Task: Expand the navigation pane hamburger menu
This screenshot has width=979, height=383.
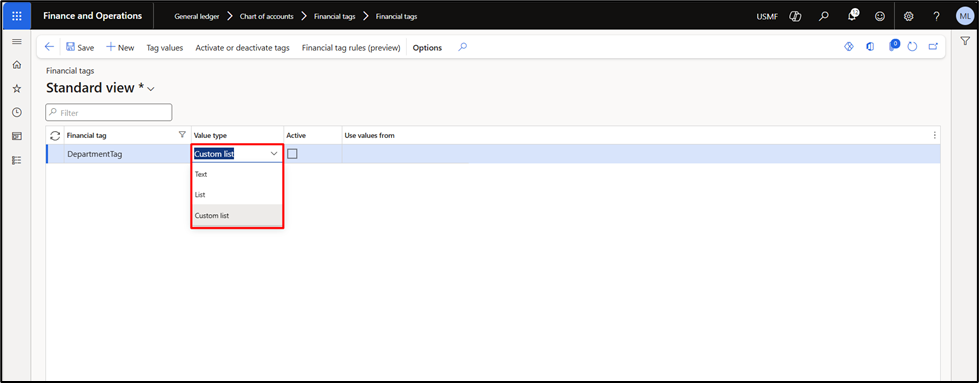Action: click(x=17, y=41)
